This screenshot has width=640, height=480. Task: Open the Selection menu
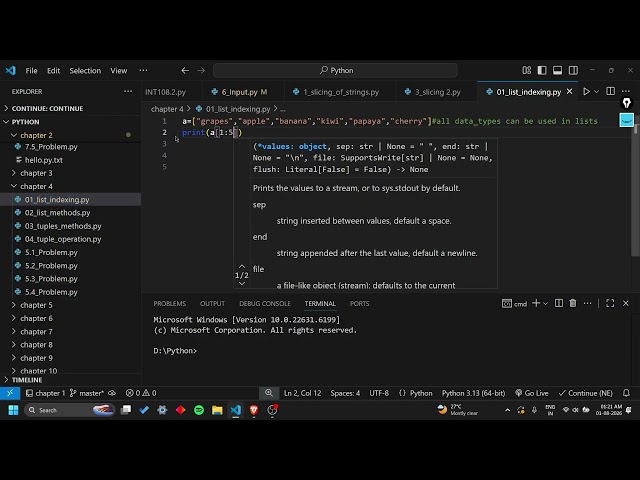click(85, 71)
